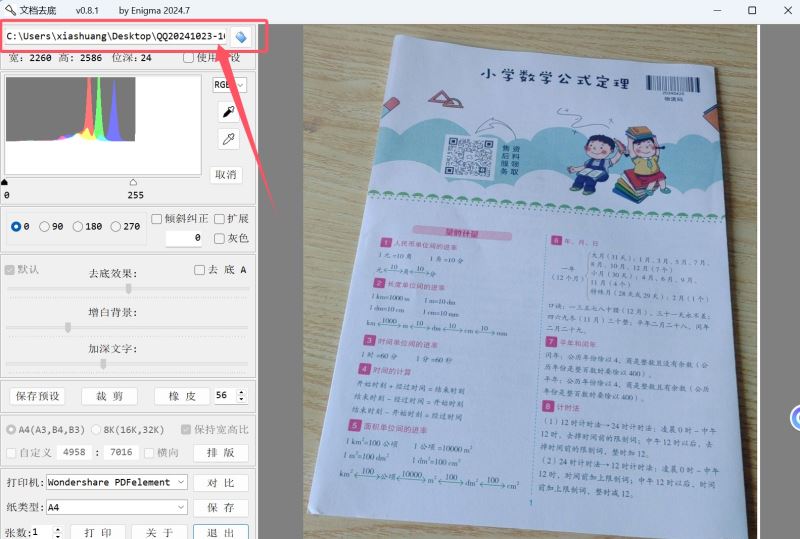Click the custom width field 4958
Screen dimensions: 800x539
coord(74,452)
